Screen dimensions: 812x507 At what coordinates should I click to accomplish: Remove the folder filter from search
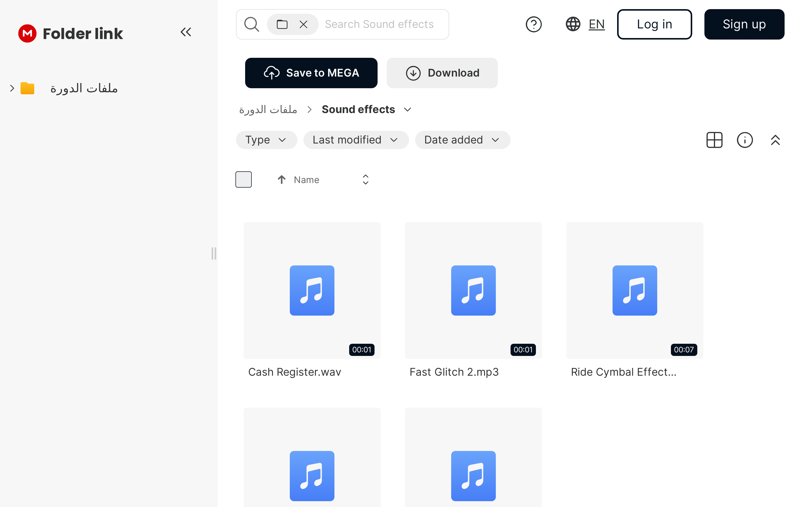303,24
